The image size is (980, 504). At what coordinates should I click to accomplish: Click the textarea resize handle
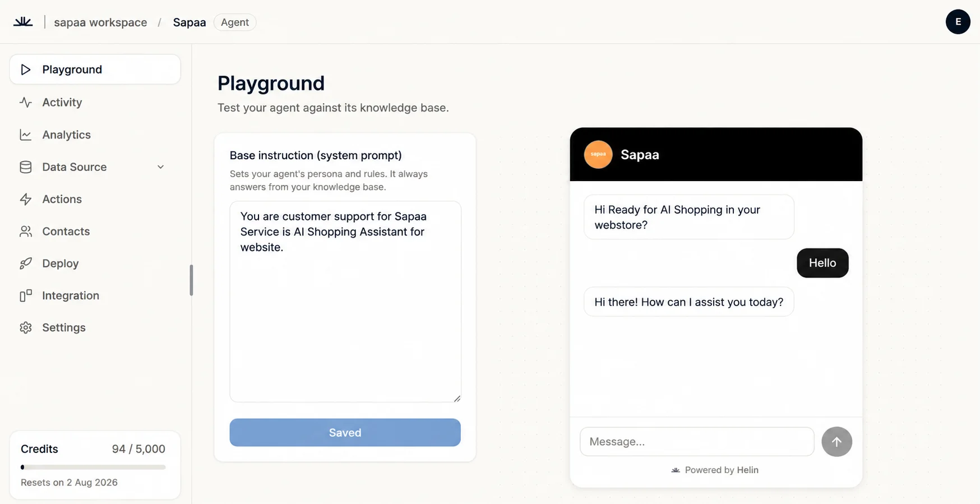(x=457, y=398)
